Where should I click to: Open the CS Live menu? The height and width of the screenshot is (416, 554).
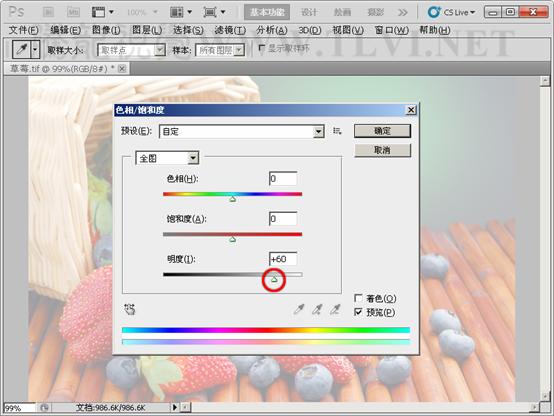pyautogui.click(x=451, y=12)
